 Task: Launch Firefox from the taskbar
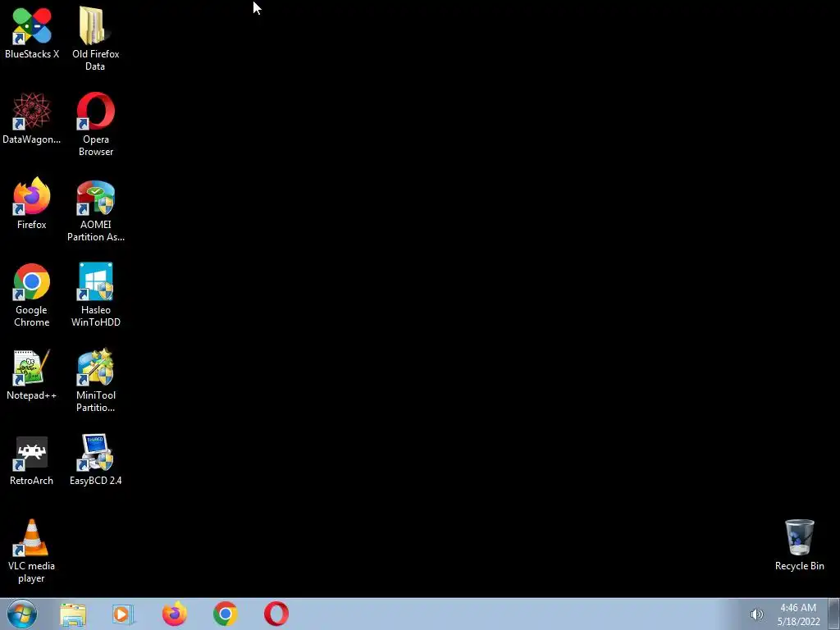[175, 614]
